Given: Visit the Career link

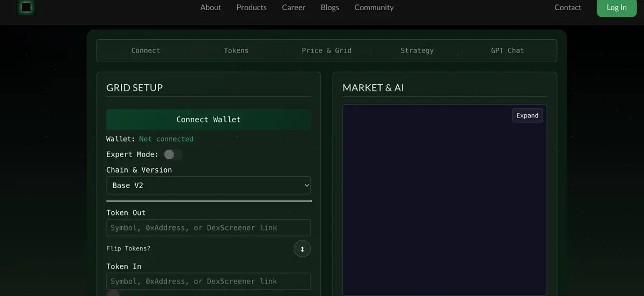Looking at the screenshot, I should coord(294,8).
